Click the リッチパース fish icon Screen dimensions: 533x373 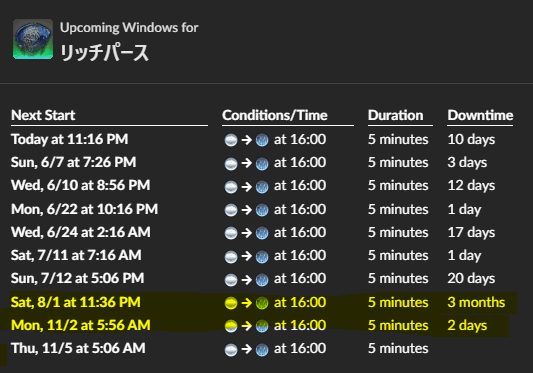(33, 39)
